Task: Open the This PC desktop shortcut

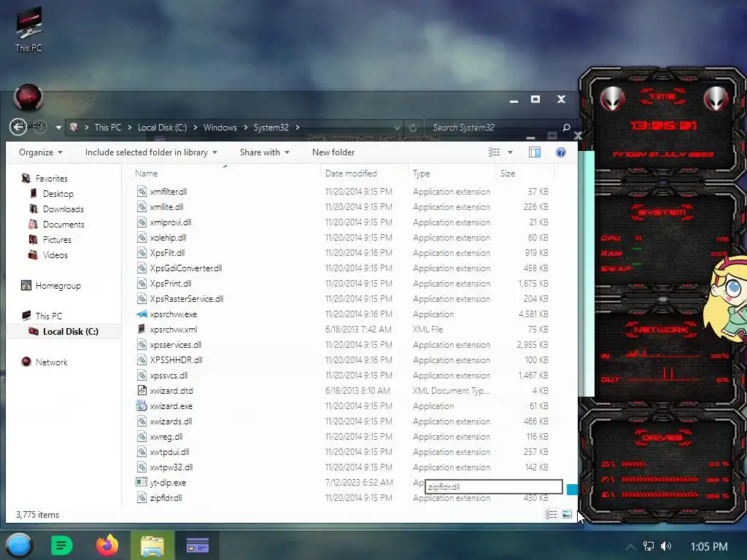Action: point(28,29)
